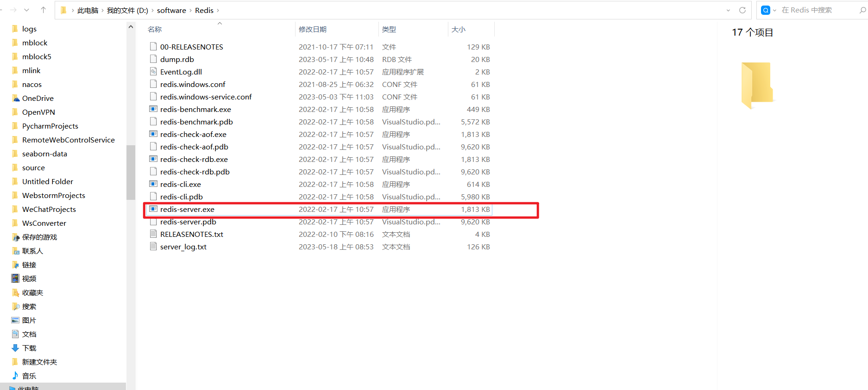Click the sidebar scroll up arrow
Viewport: 868px width, 390px height.
click(x=131, y=27)
